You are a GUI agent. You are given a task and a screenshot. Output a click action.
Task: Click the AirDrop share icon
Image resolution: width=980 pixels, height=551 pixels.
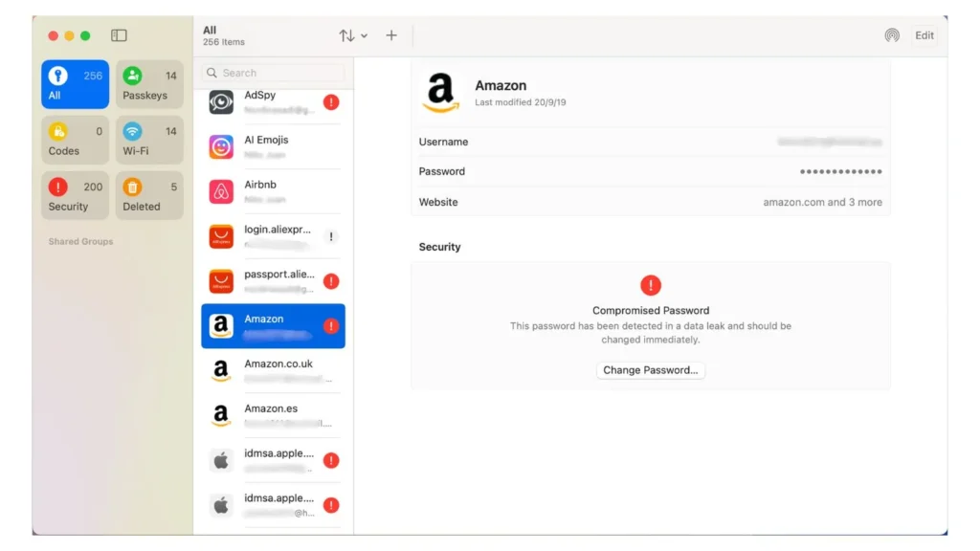click(892, 35)
